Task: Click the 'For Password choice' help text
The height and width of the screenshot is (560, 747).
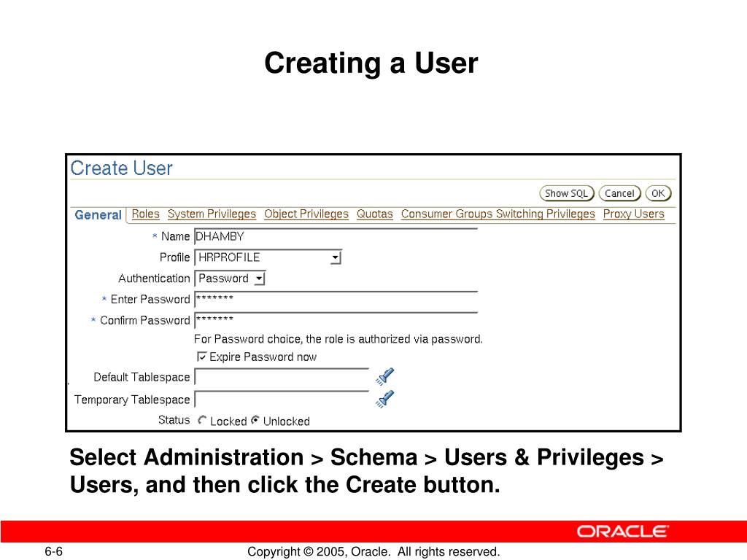Action: pyautogui.click(x=338, y=339)
